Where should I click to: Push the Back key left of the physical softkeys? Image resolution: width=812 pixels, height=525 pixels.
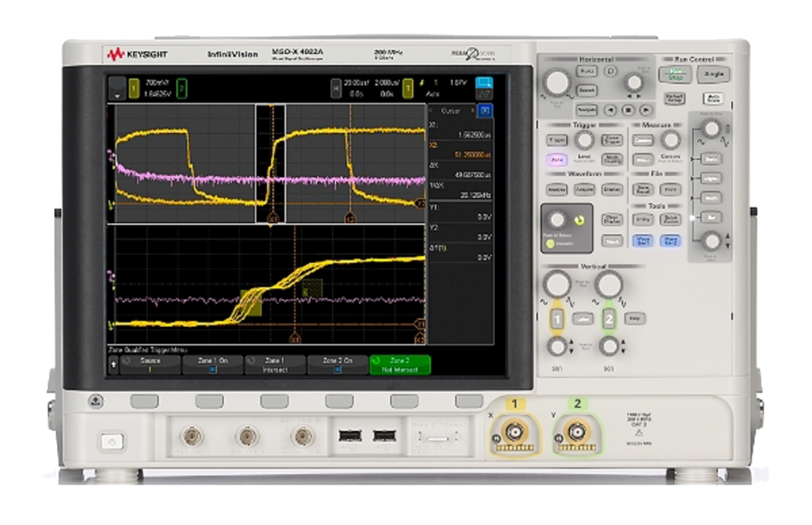click(x=96, y=400)
